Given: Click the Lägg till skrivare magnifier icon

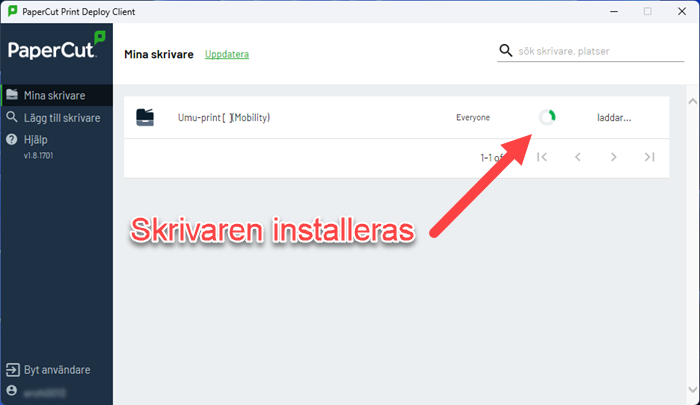Looking at the screenshot, I should (12, 117).
